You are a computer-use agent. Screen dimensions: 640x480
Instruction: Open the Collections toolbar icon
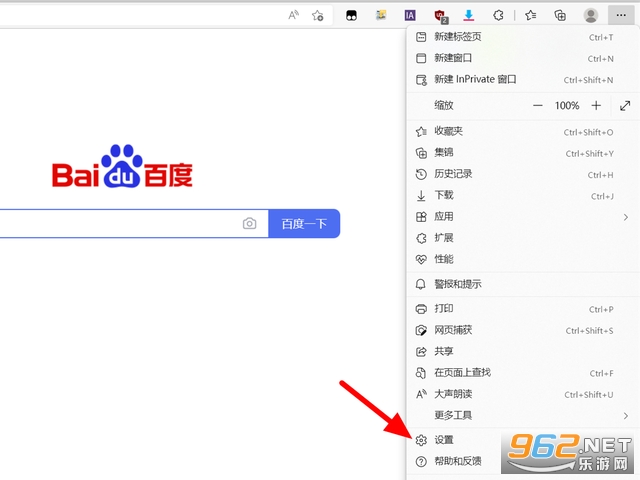click(x=560, y=16)
